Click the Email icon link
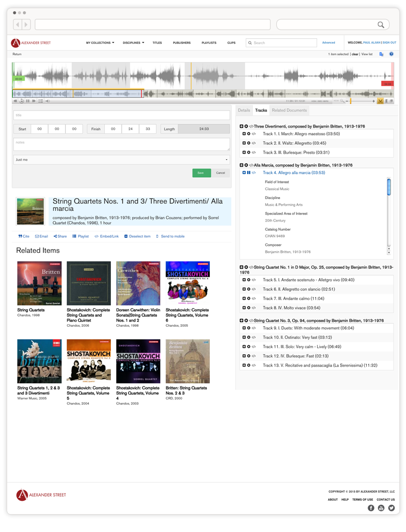The height and width of the screenshot is (532, 406). 41,236
